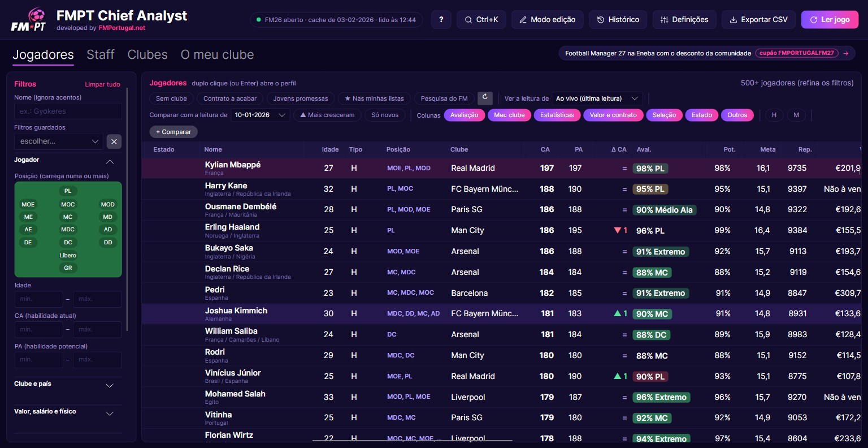
Task: Toggle the Sem clube quick filter
Action: tap(171, 98)
